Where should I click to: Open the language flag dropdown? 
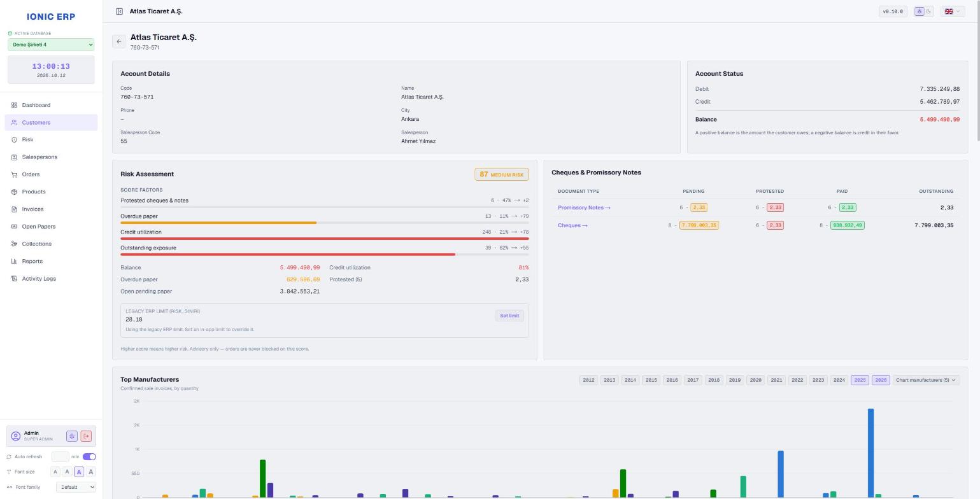coord(952,11)
